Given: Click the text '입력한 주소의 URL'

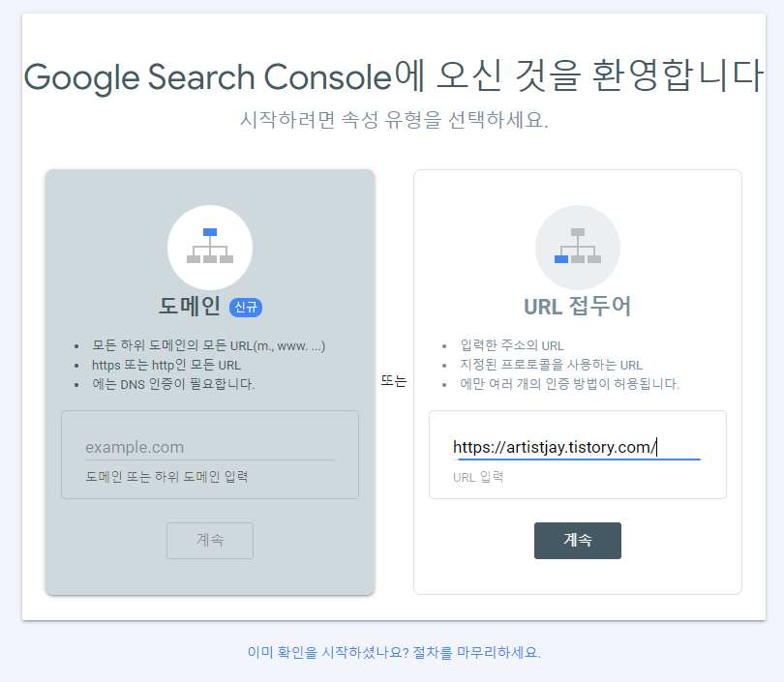Looking at the screenshot, I should [512, 345].
